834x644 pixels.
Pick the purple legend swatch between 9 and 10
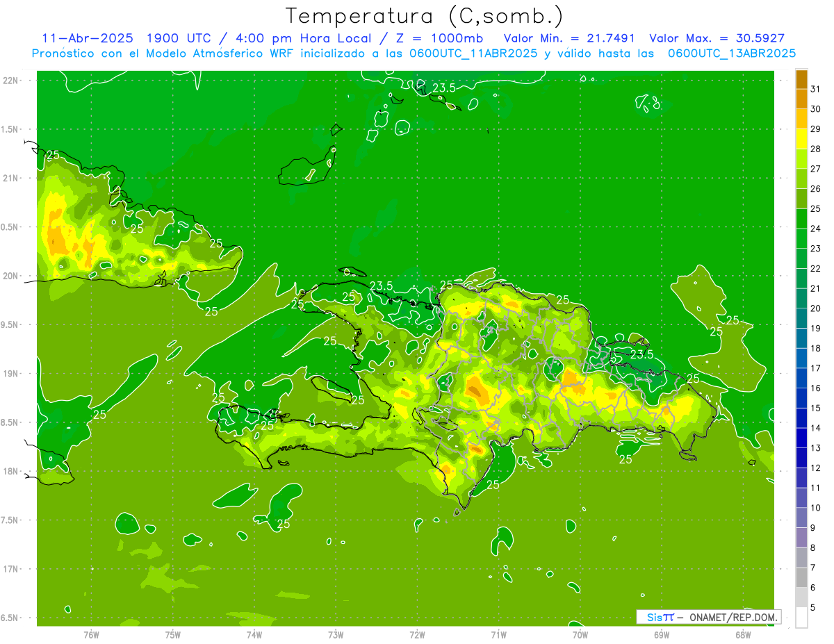point(801,518)
